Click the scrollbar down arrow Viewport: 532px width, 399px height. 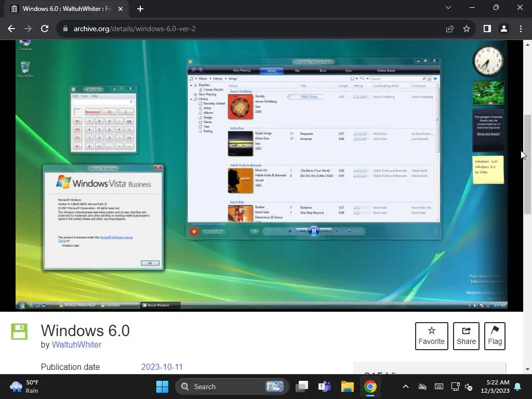[x=527, y=369]
